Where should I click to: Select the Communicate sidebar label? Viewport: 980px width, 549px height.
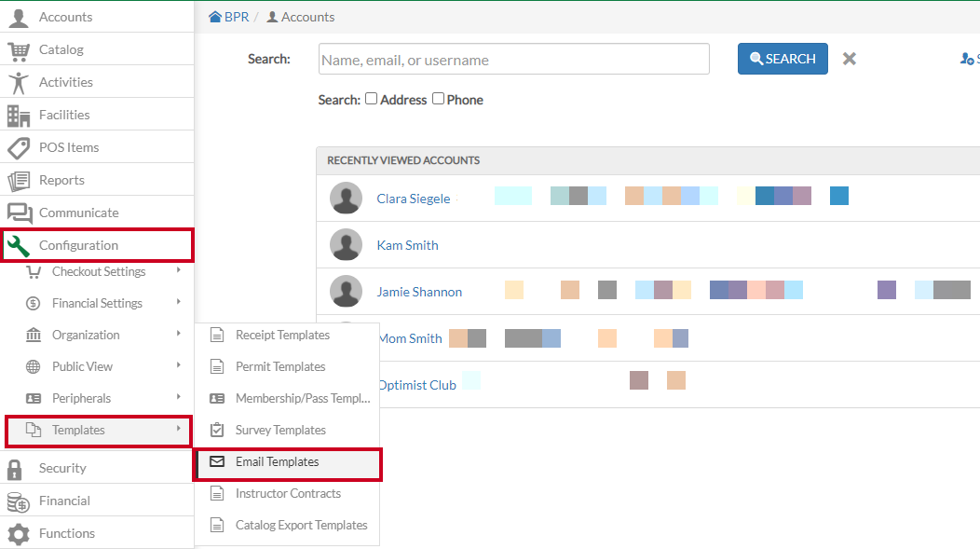(79, 213)
